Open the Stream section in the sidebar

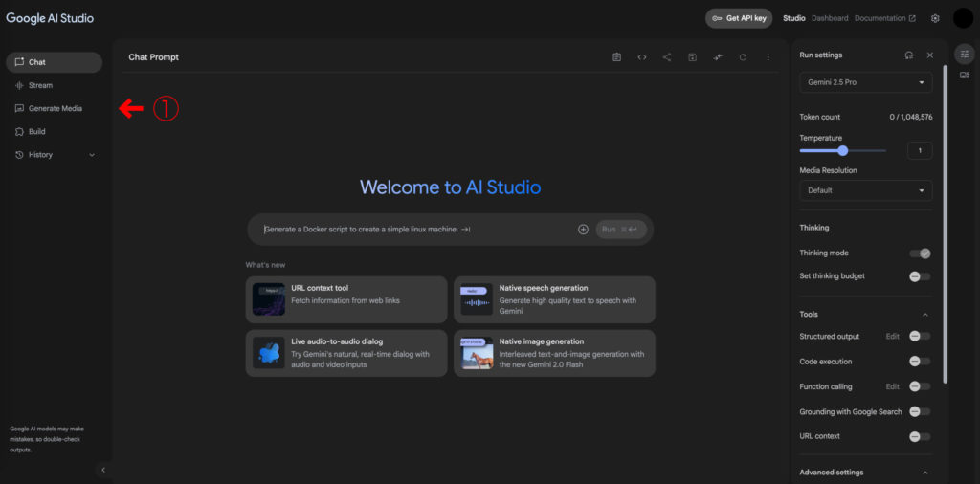click(x=54, y=85)
